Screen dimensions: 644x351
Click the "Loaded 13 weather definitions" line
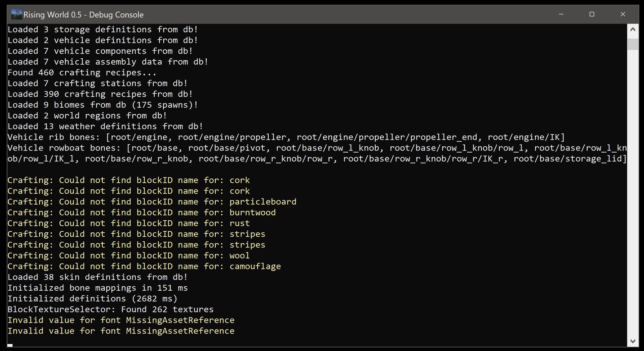point(105,127)
